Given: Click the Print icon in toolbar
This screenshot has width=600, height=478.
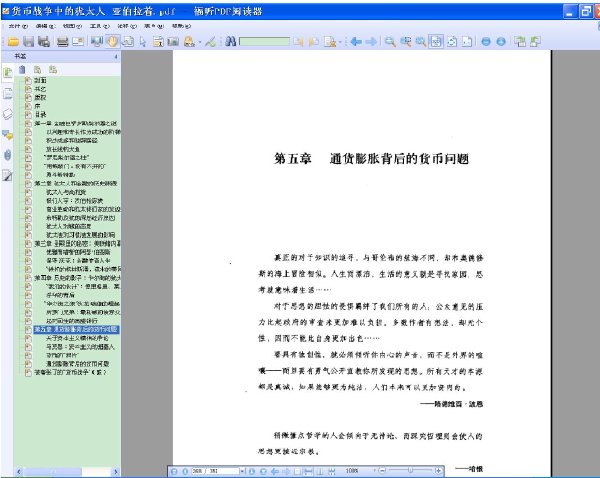Looking at the screenshot, I should coord(62,41).
